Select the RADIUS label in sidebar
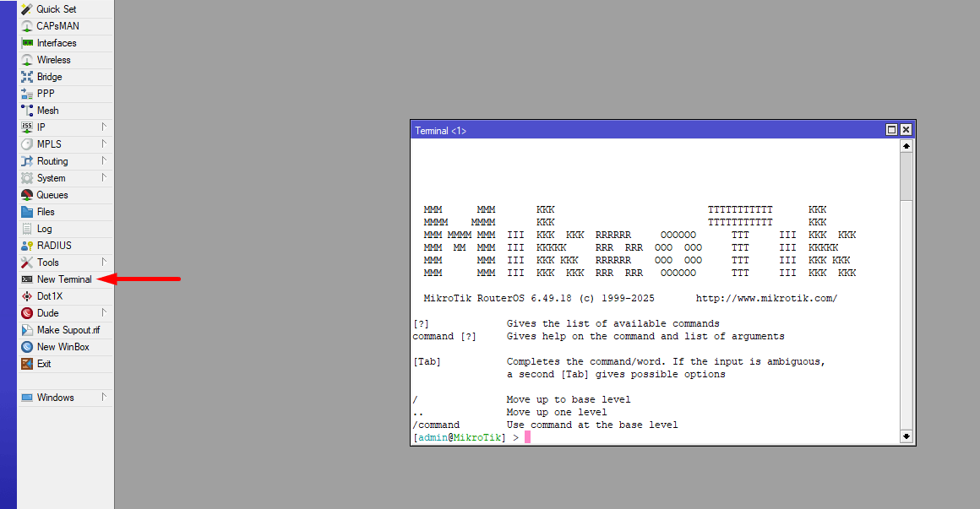Viewport: 980px width, 509px height. click(54, 246)
